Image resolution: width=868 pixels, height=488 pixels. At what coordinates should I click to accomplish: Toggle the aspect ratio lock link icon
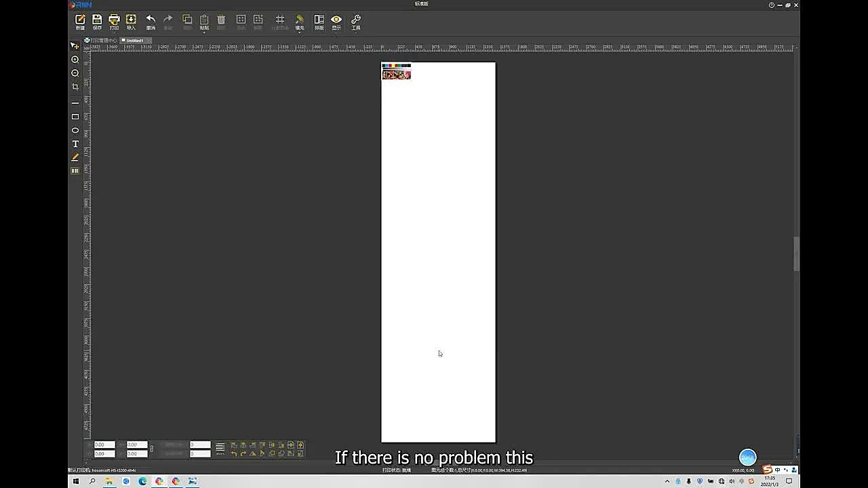point(152,449)
